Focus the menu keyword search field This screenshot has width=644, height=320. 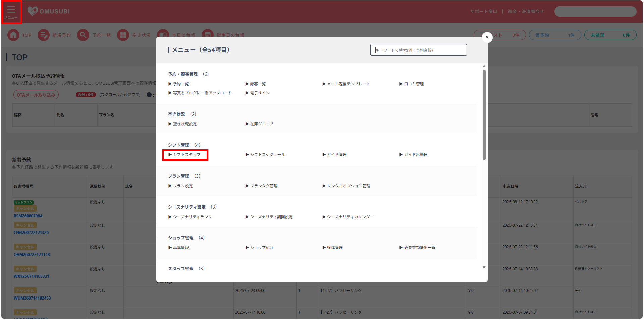tap(418, 50)
